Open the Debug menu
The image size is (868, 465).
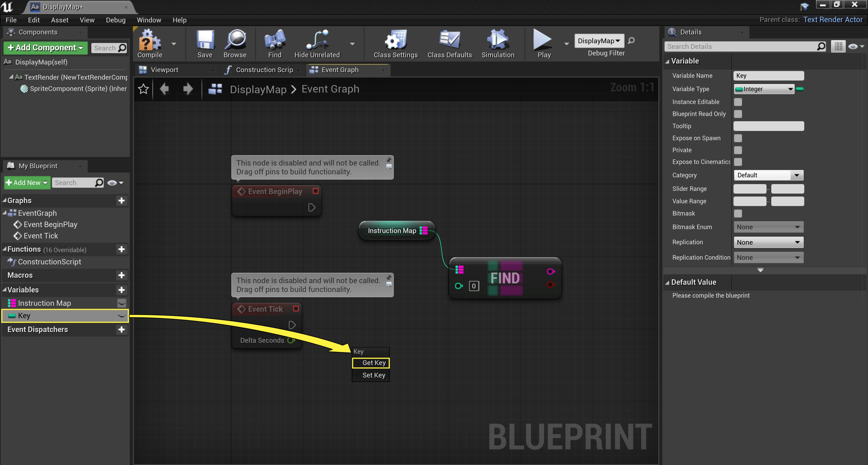coord(116,20)
